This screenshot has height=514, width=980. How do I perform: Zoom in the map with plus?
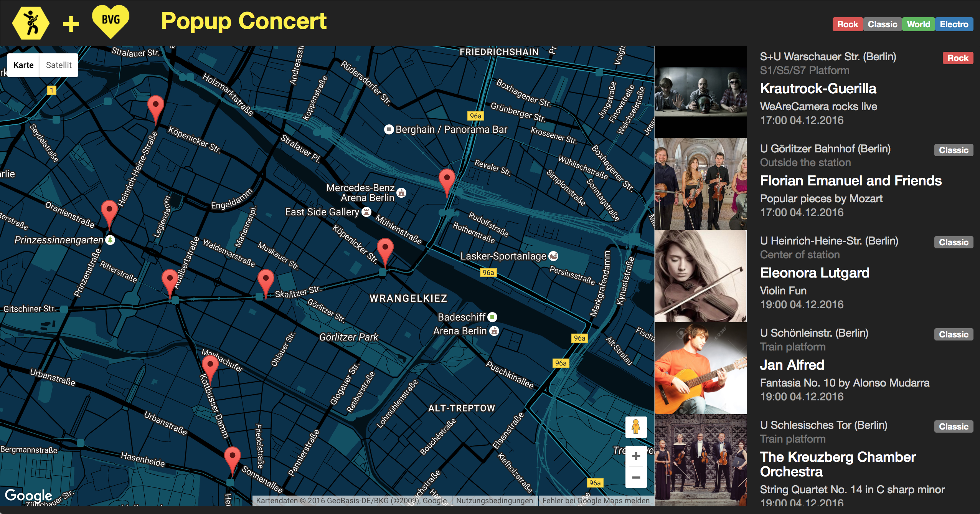(x=636, y=456)
